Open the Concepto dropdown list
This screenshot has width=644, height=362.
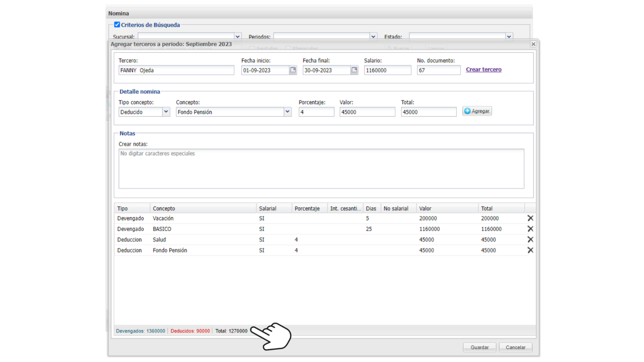[287, 112]
